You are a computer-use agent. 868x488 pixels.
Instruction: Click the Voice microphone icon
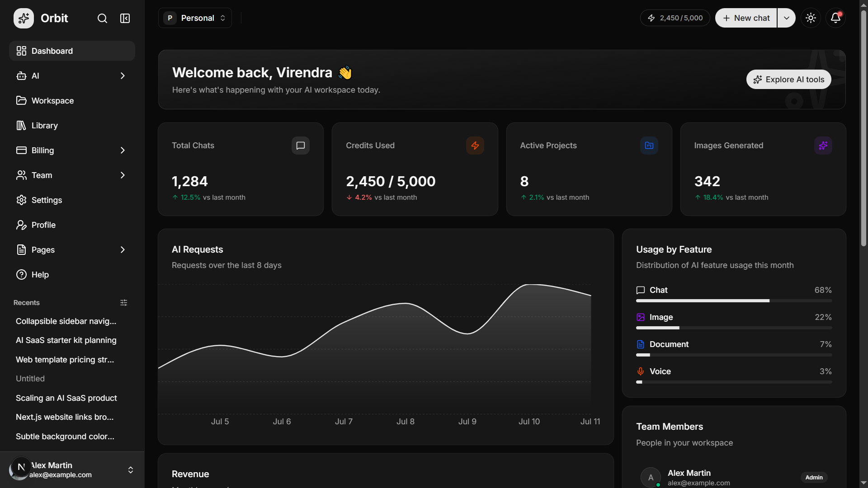(641, 371)
